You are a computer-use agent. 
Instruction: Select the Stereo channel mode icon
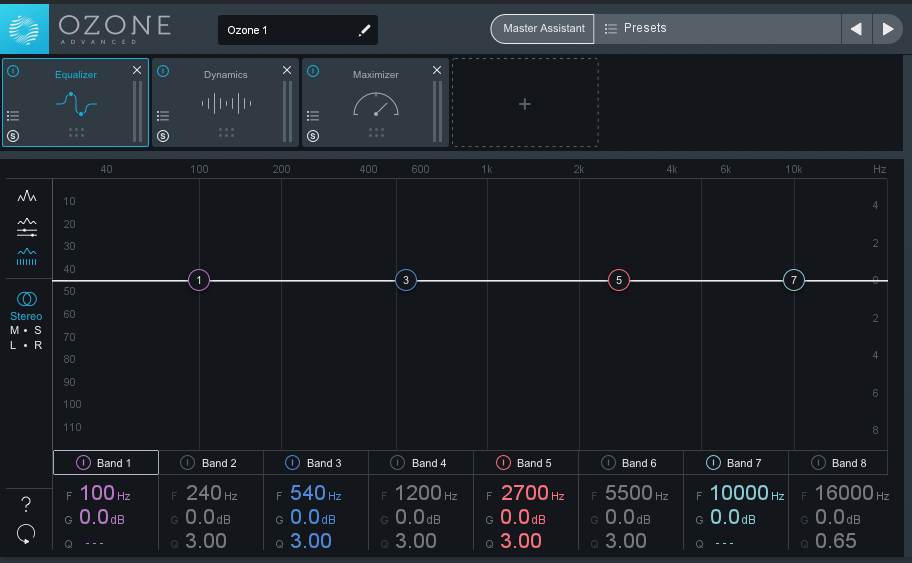pyautogui.click(x=27, y=299)
